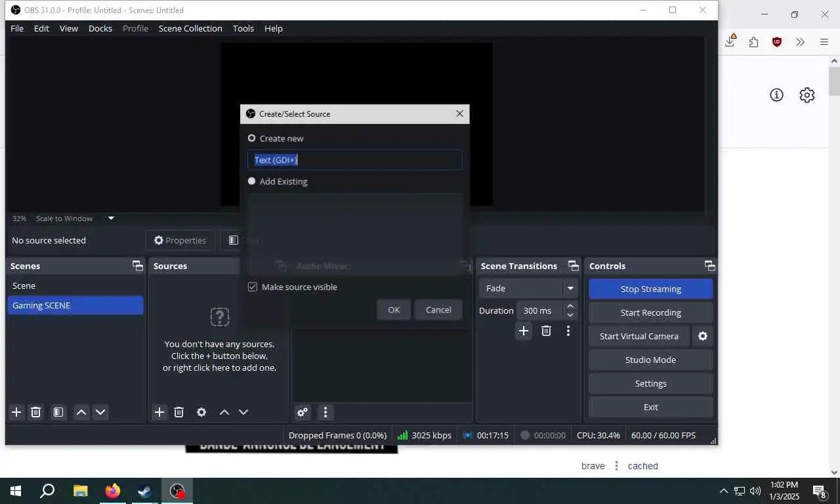Open the Docks menu
This screenshot has width=840, height=504.
[x=100, y=28]
